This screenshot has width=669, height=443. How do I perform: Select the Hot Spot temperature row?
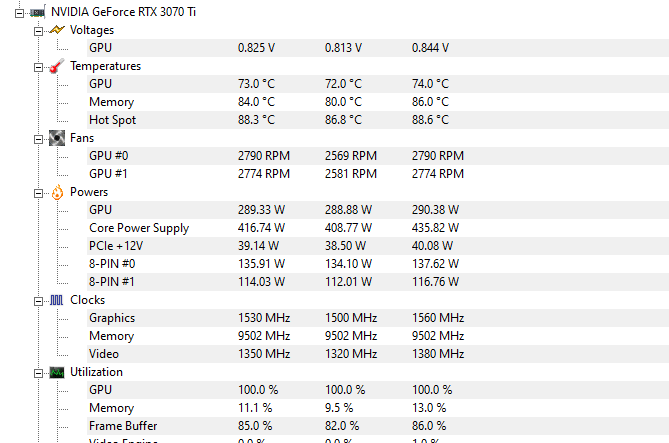pos(378,120)
